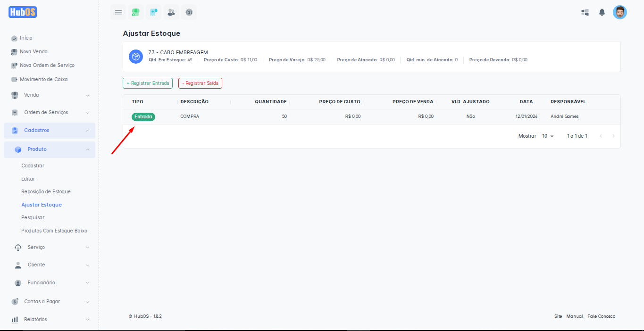Screen dimensions: 644x331
Task: Click the Registrar Entrada button
Action: pos(148,83)
